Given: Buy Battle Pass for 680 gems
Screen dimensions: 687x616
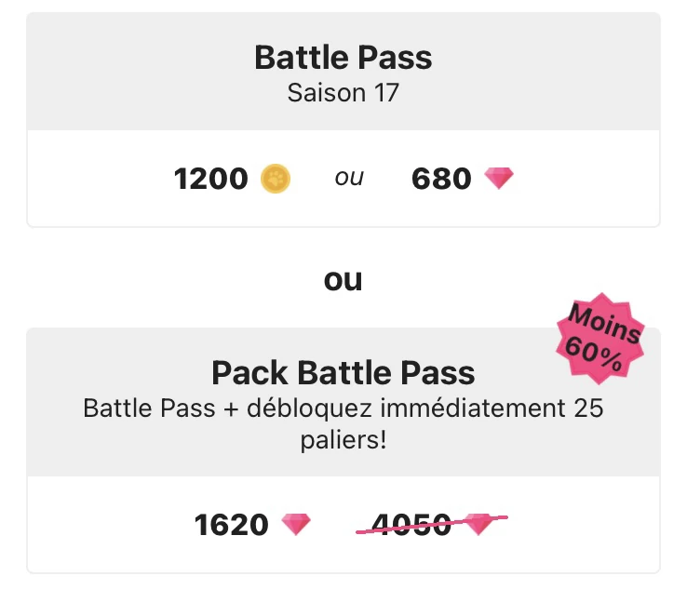Looking at the screenshot, I should (462, 178).
